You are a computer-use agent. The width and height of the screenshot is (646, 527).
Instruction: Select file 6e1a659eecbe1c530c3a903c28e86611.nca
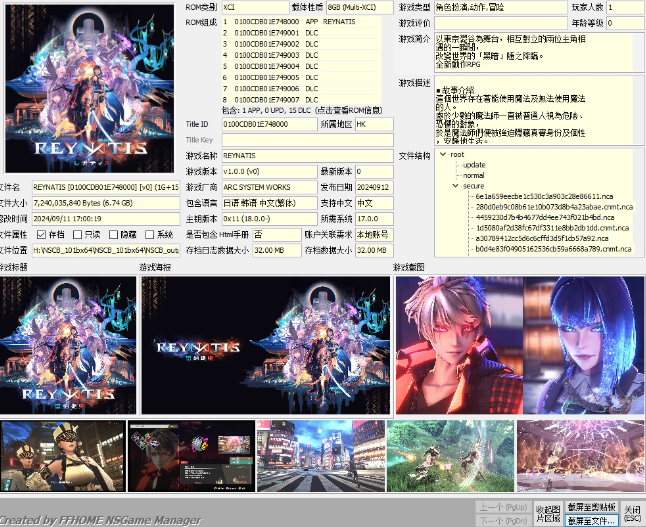pos(544,197)
